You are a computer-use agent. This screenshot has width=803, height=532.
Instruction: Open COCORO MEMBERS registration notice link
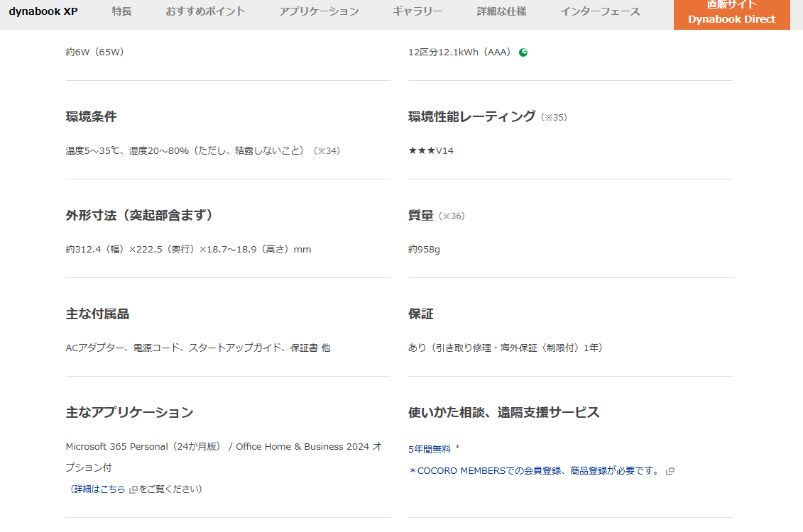coord(534,470)
